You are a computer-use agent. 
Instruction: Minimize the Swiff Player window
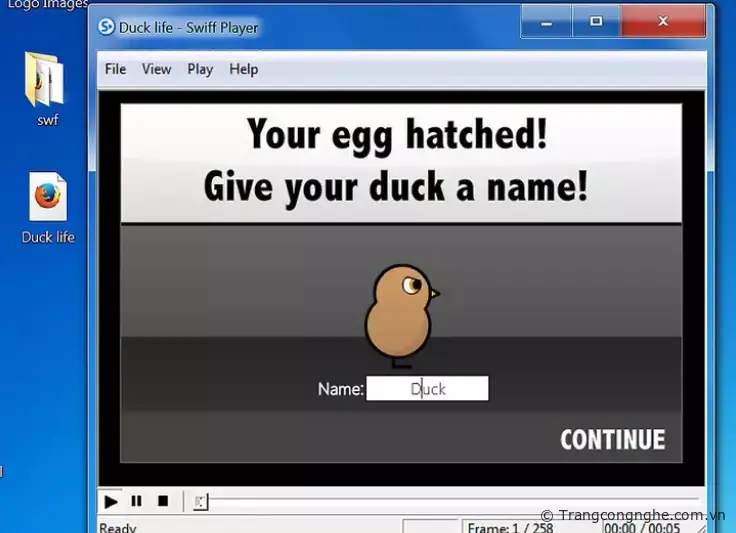coord(545,21)
